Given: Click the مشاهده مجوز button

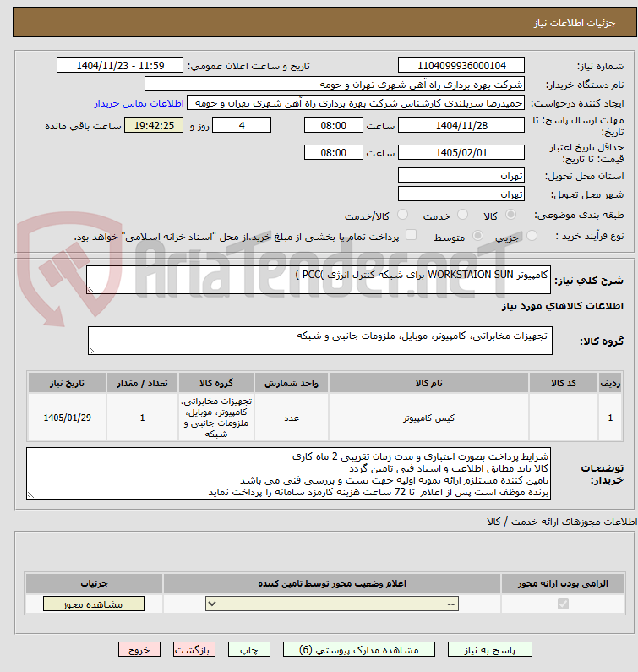Looking at the screenshot, I should [x=94, y=604].
